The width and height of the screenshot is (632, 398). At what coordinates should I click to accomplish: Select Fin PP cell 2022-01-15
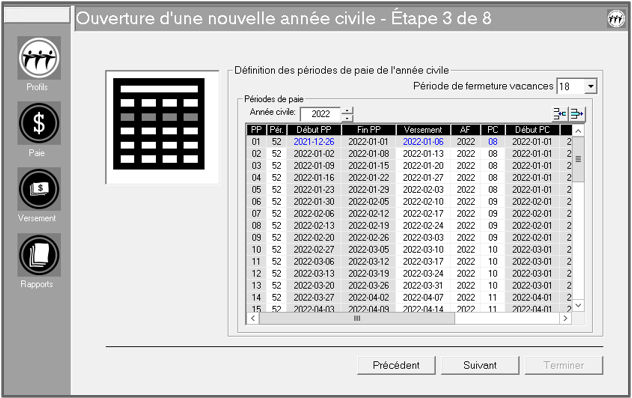tap(369, 166)
